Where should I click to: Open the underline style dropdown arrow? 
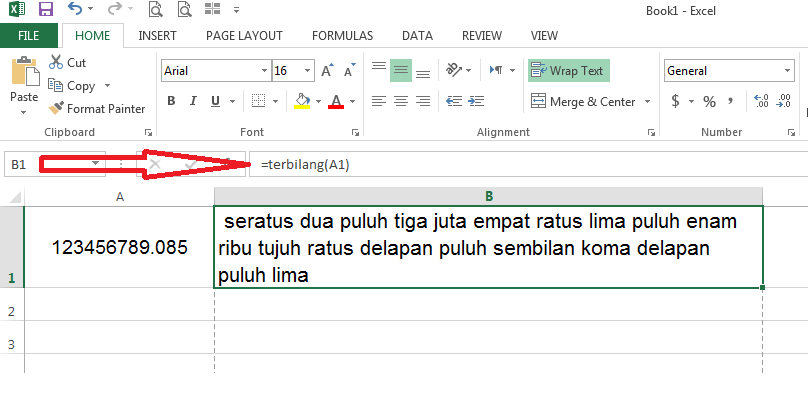coord(232,101)
